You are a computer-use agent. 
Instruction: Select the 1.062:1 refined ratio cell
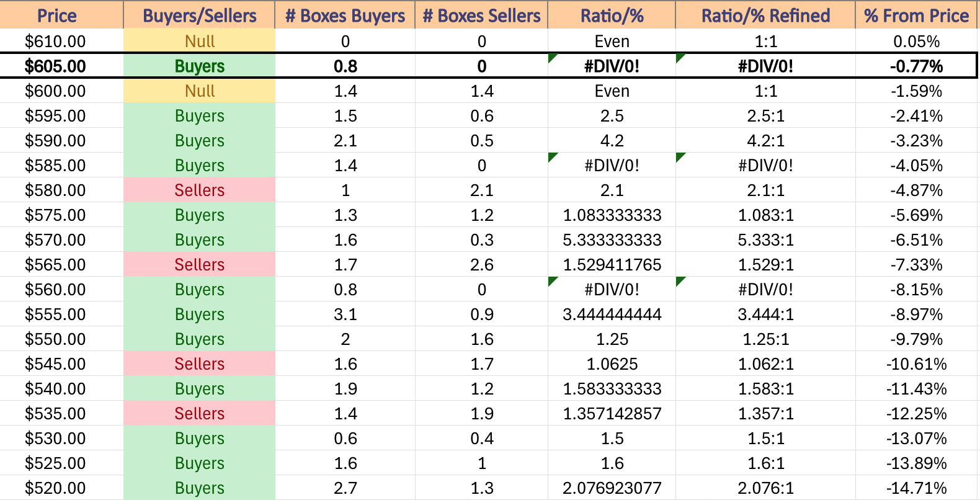[765, 364]
